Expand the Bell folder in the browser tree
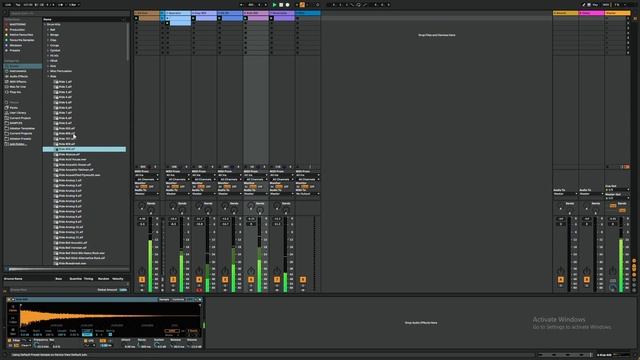The image size is (640, 360). point(48,30)
